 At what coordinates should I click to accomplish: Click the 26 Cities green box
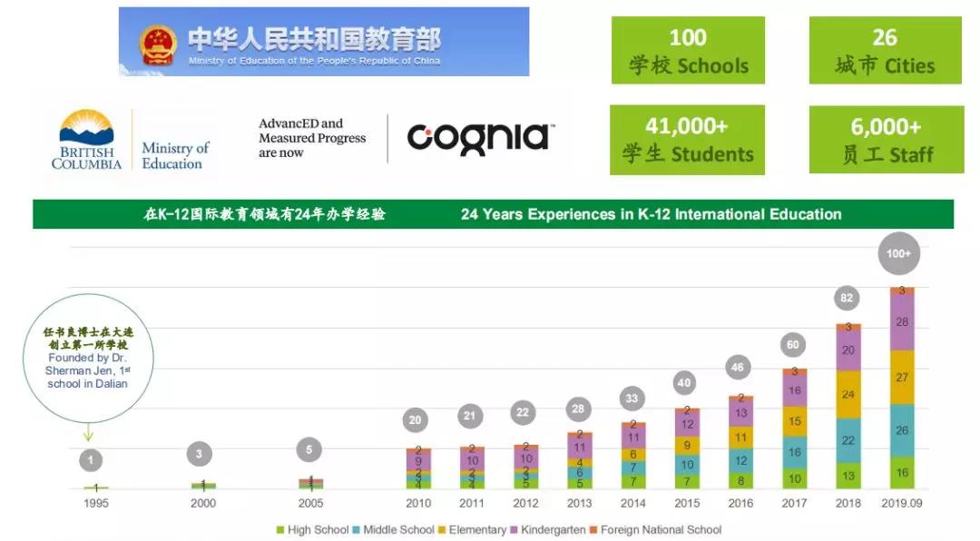885,51
